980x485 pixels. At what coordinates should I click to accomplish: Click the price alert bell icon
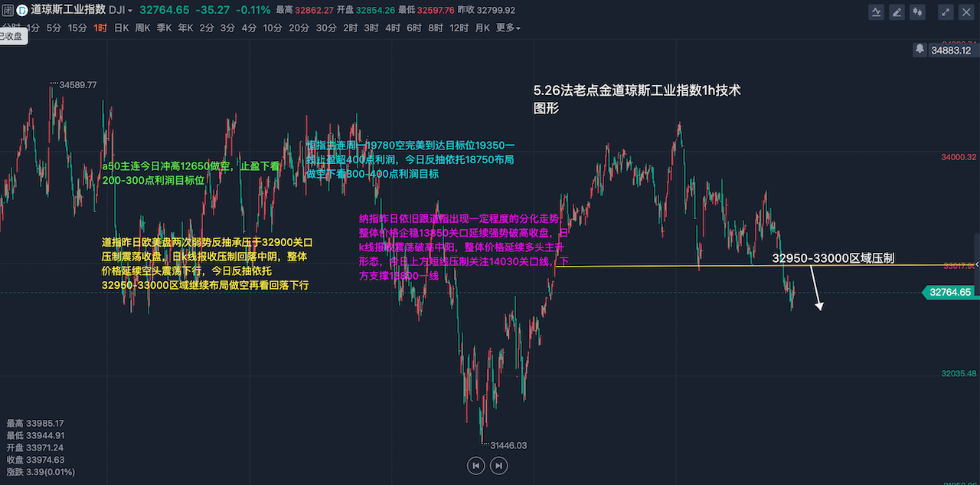[x=920, y=49]
